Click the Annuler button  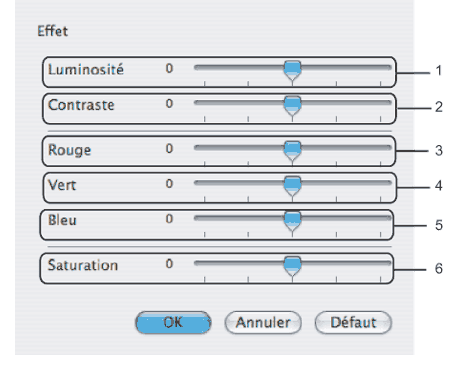pyautogui.click(x=263, y=322)
